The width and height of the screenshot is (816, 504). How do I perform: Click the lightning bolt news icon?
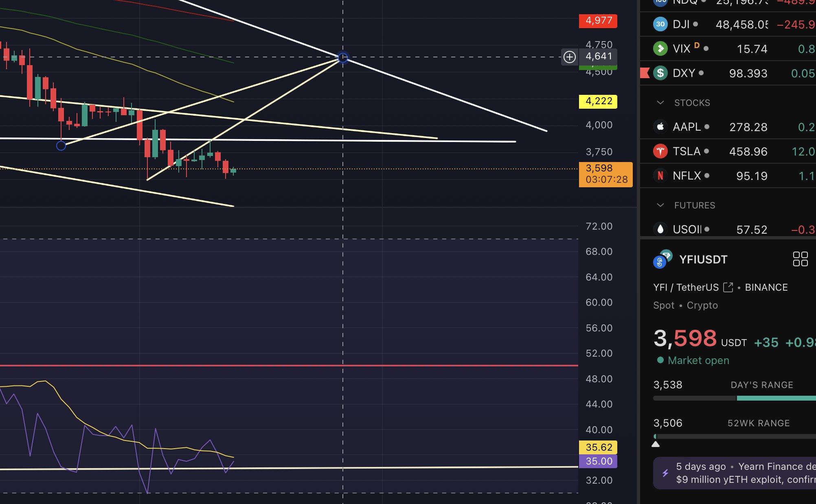point(665,473)
